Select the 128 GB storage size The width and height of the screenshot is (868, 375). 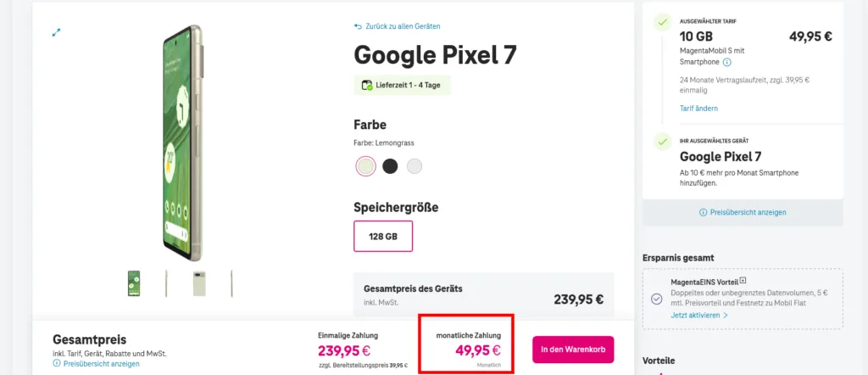(383, 237)
